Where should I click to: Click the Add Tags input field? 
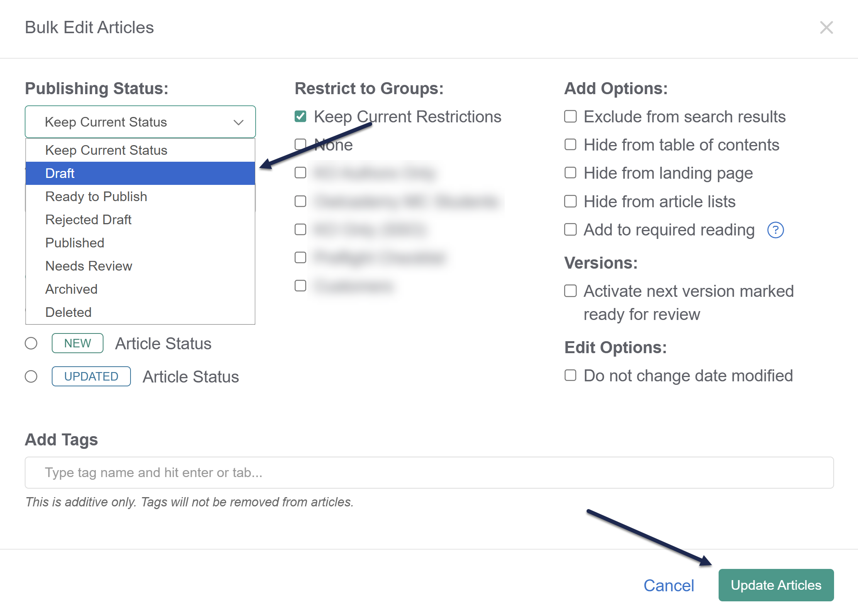[x=429, y=472]
